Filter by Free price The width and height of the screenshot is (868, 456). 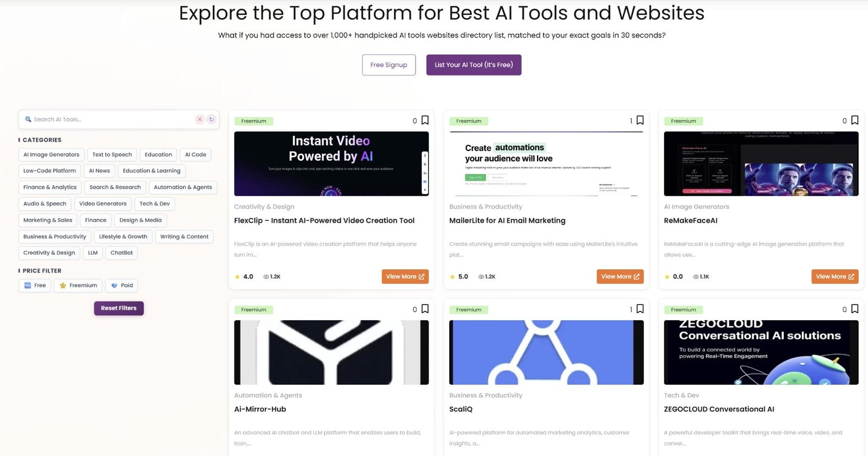pos(35,286)
